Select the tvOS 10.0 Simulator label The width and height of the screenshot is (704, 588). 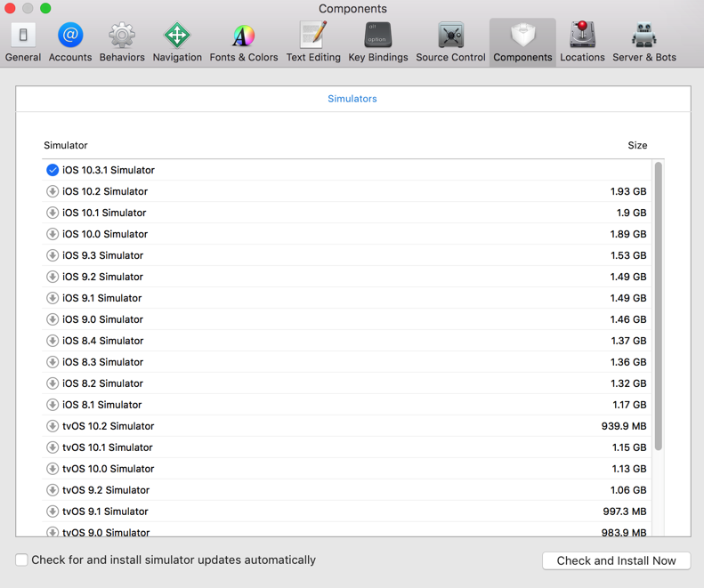point(109,469)
